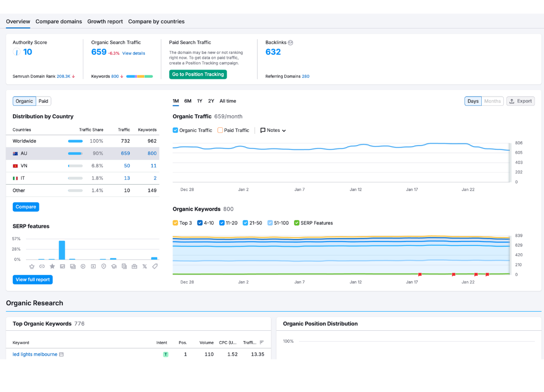Open the Notes dropdown
544x392 pixels.
pyautogui.click(x=272, y=130)
